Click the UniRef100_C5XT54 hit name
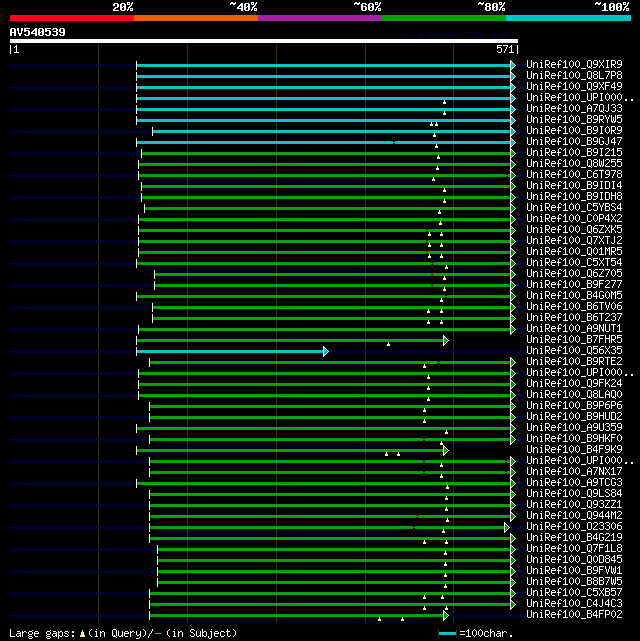 click(574, 262)
